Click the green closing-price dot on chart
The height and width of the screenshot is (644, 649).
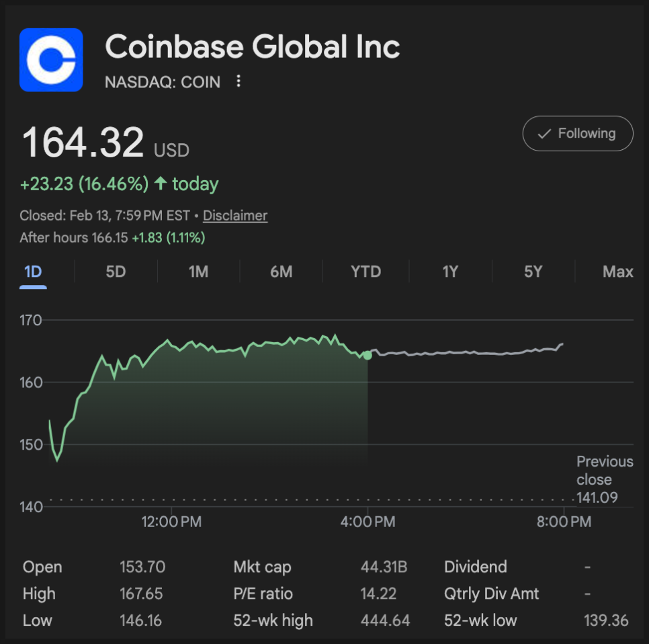coord(367,355)
